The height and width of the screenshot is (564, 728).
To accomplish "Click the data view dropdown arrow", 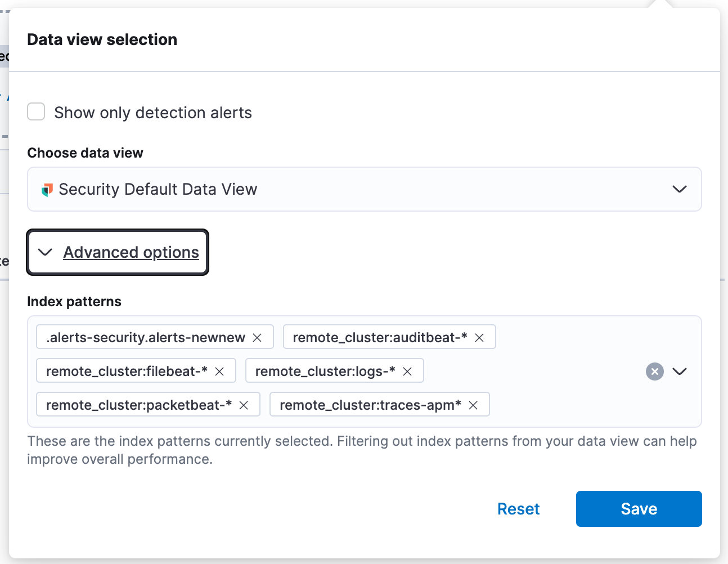I will pos(679,189).
